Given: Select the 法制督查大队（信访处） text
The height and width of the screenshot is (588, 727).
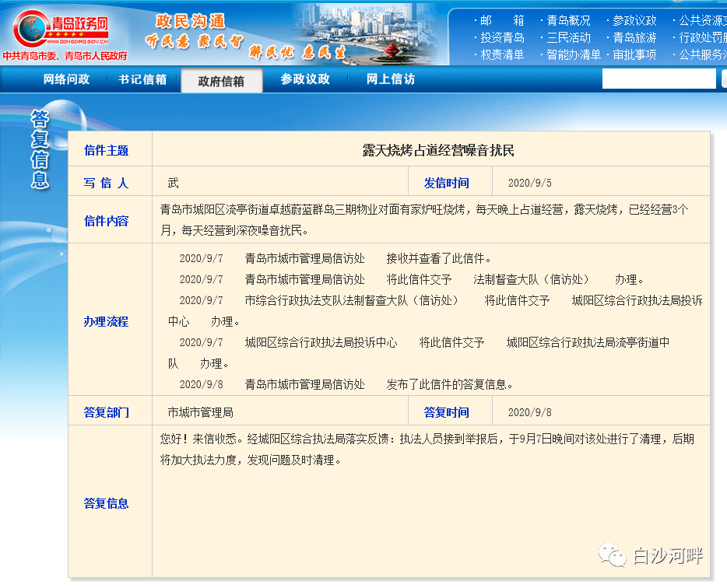Looking at the screenshot, I should click(x=532, y=279).
